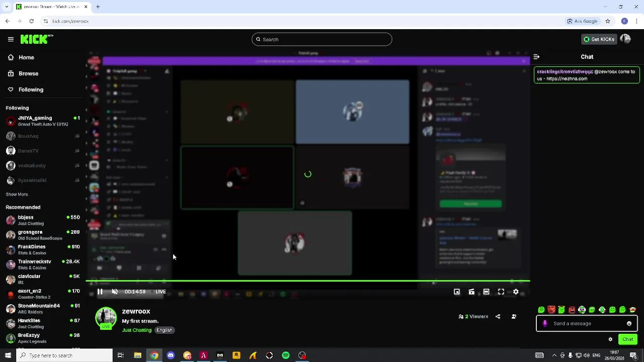The image size is (644, 362).
Task: Pause the live stream
Action: pos(100,292)
